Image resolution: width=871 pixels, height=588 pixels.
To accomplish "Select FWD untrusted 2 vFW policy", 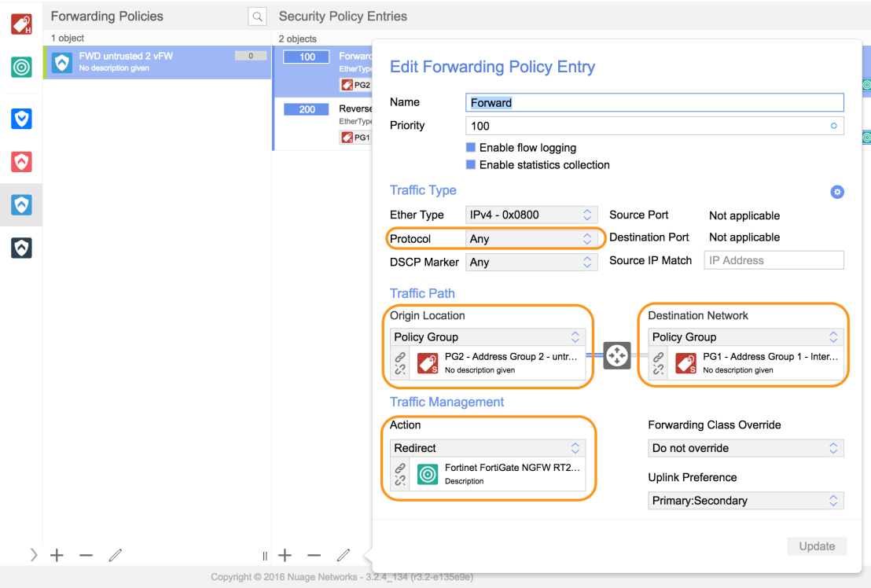I will (x=157, y=62).
